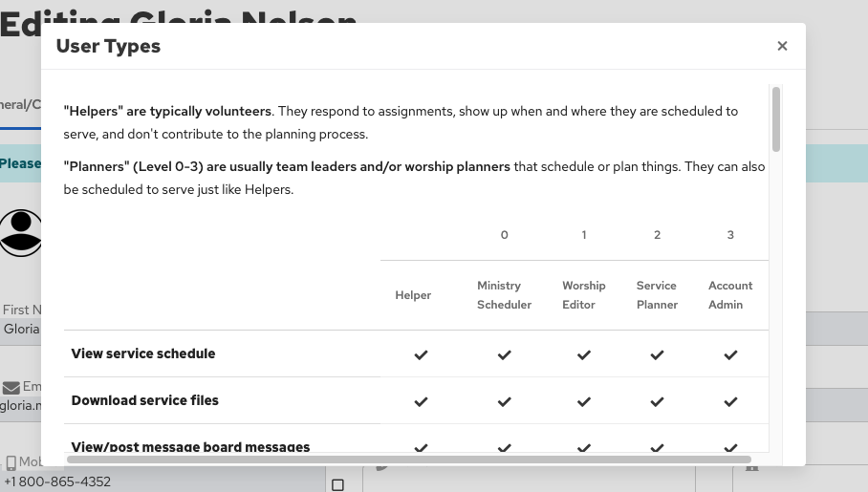Click the dialog's horizontal scrollbar
Image resolution: width=868 pixels, height=492 pixels.
click(401, 459)
